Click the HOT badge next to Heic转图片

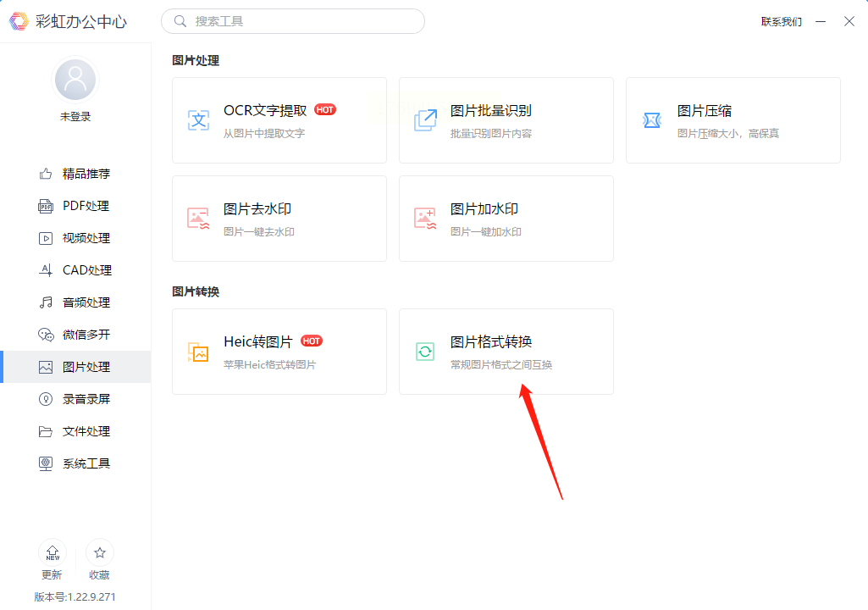pos(311,341)
